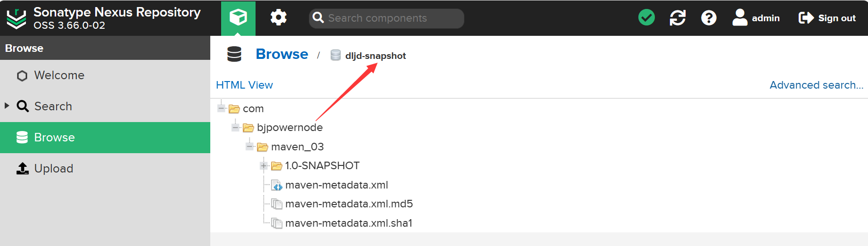The height and width of the screenshot is (246, 868).
Task: Click the maven-metadata.xml file icon
Action: pos(277,185)
